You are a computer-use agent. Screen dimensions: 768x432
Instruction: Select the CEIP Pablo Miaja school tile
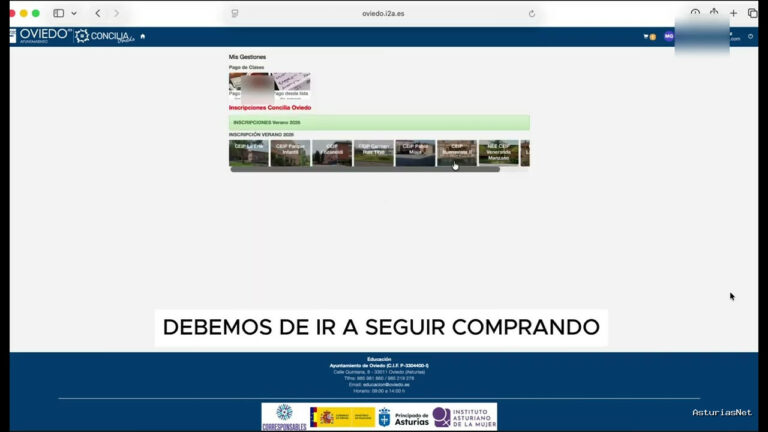pyautogui.click(x=415, y=153)
